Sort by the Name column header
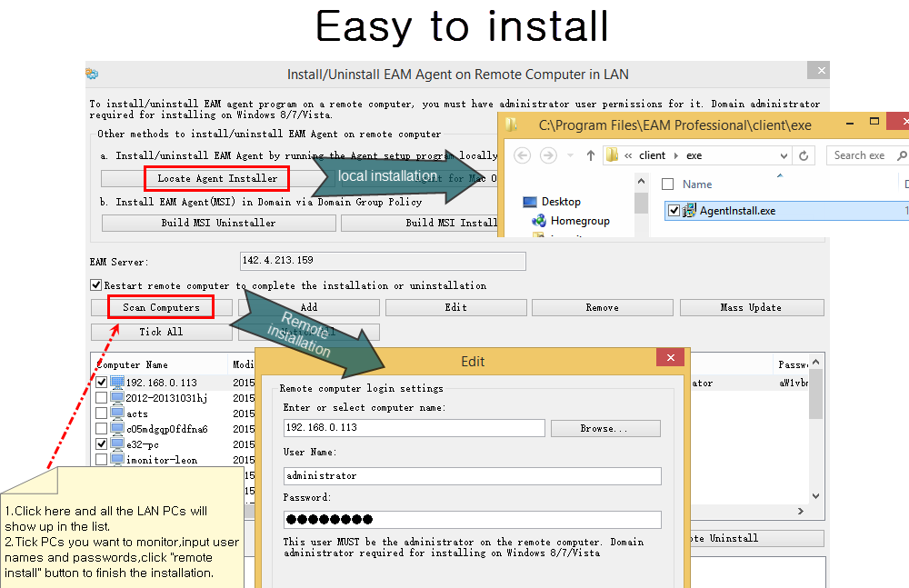 697,184
